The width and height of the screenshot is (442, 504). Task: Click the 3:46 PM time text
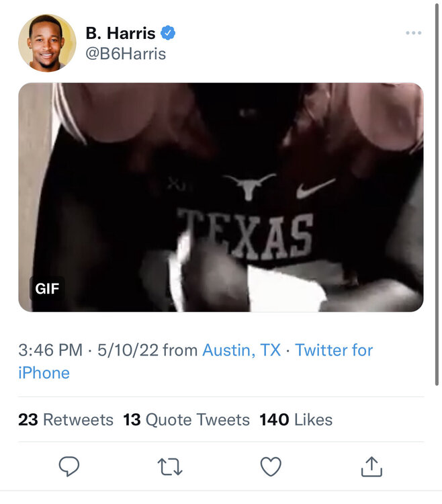50,350
